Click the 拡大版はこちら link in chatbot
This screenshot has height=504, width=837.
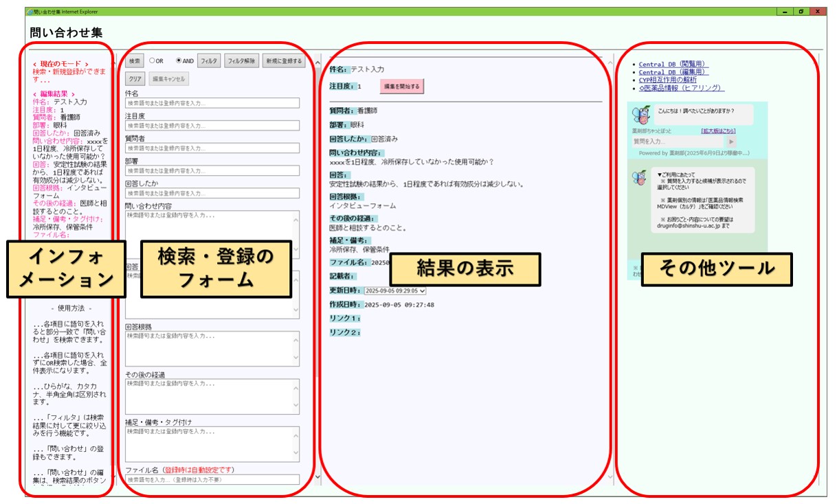tap(717, 130)
